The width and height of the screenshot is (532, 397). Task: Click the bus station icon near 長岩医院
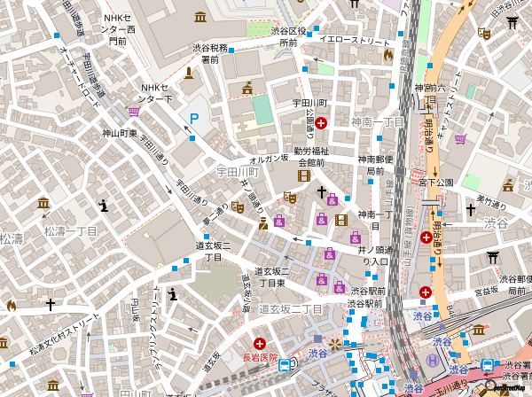point(286,363)
